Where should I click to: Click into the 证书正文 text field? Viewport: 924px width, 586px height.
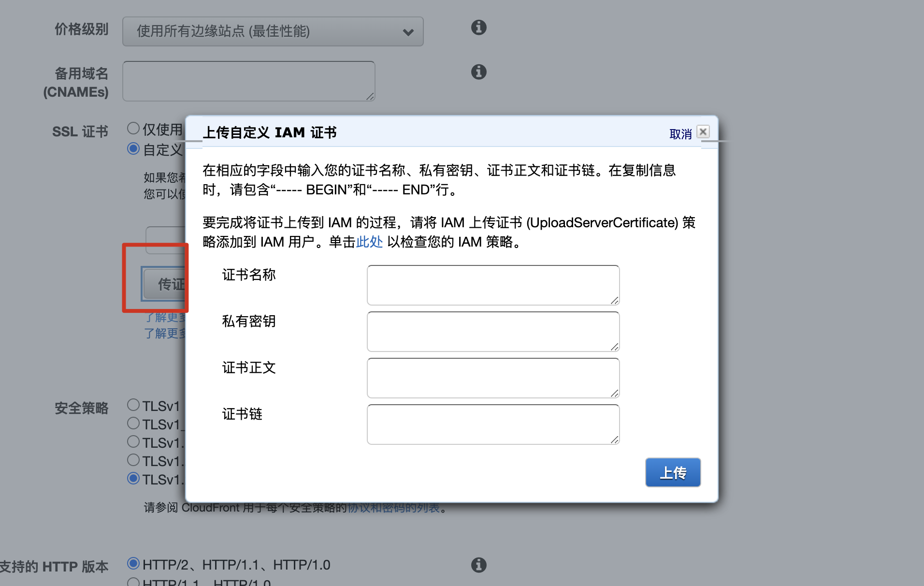tap(493, 378)
